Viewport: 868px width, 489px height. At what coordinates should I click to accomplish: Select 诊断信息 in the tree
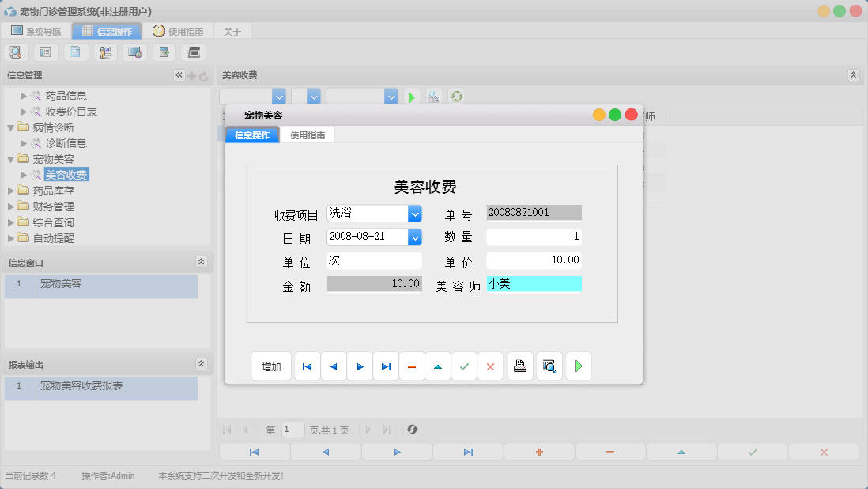[66, 143]
